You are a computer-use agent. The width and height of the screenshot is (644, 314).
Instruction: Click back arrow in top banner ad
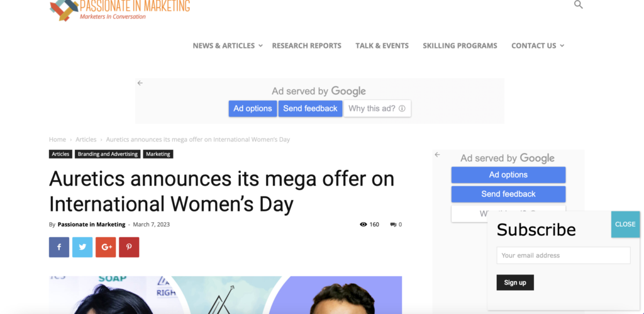140,83
